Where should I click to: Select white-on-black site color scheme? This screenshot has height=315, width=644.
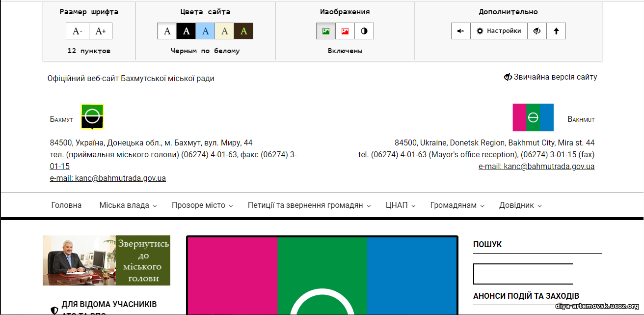186,31
